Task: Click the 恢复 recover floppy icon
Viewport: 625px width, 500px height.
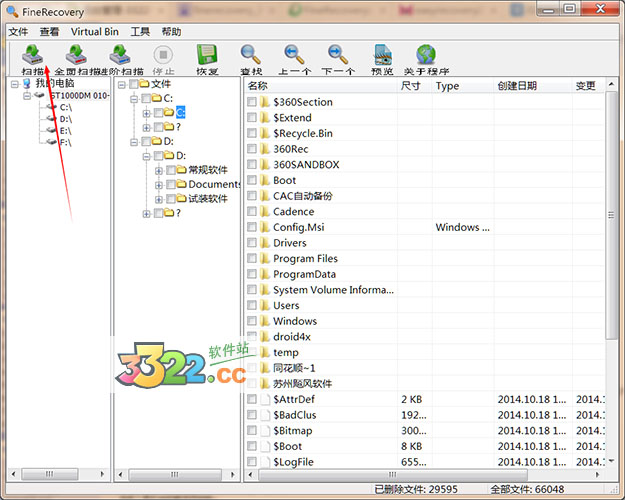Action: click(207, 55)
